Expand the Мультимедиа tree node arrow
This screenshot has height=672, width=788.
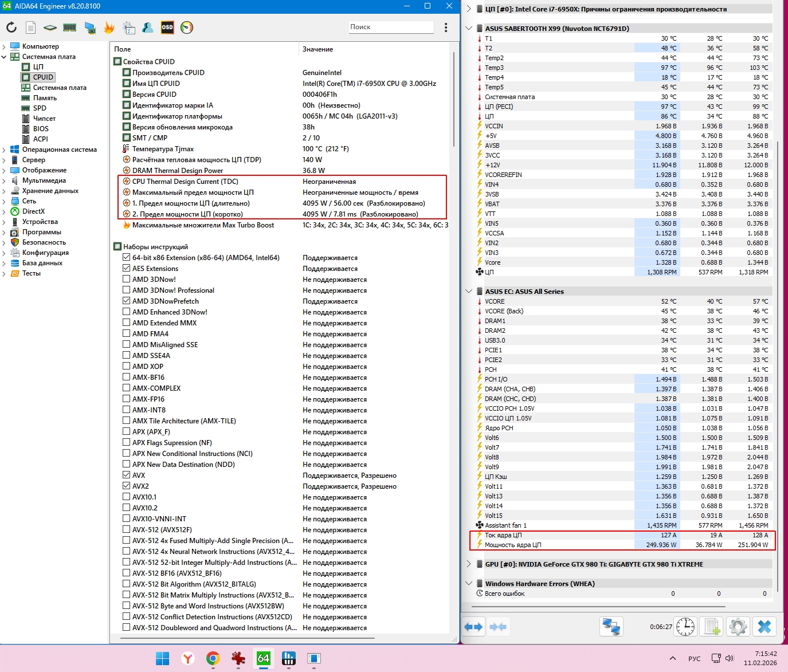point(4,180)
